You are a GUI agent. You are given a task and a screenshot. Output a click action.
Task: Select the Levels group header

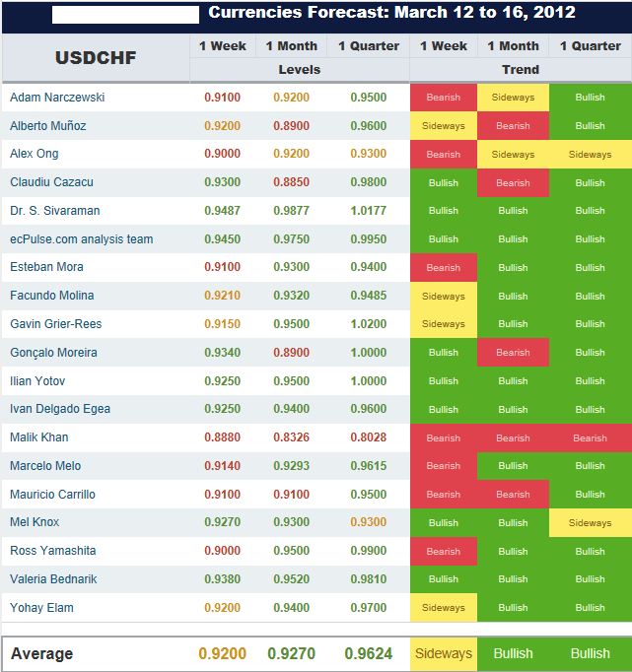(300, 69)
